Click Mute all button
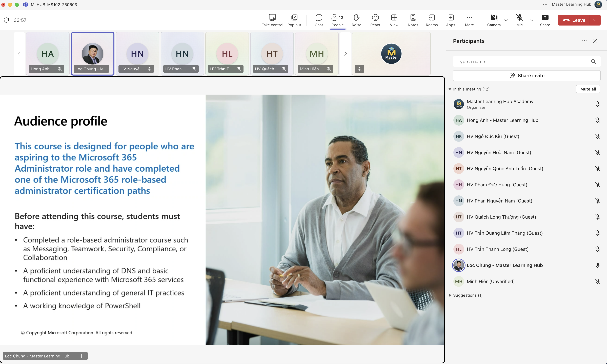The image size is (607, 364). (x=588, y=89)
